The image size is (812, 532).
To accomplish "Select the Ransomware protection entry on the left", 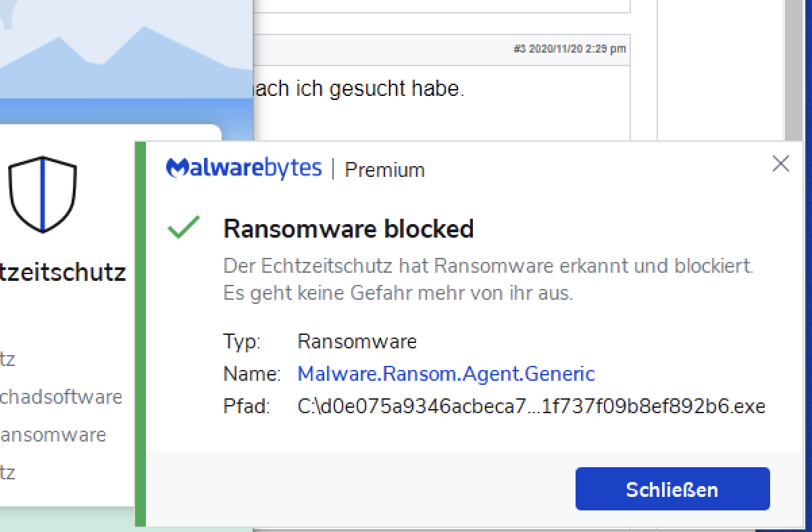I will [53, 434].
